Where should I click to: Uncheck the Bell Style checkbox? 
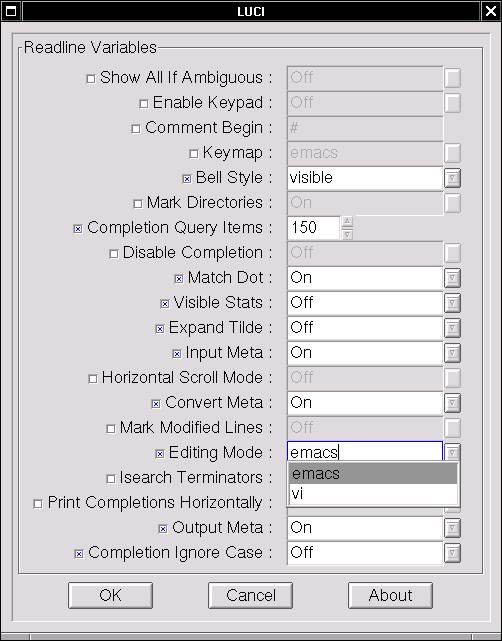pos(187,179)
